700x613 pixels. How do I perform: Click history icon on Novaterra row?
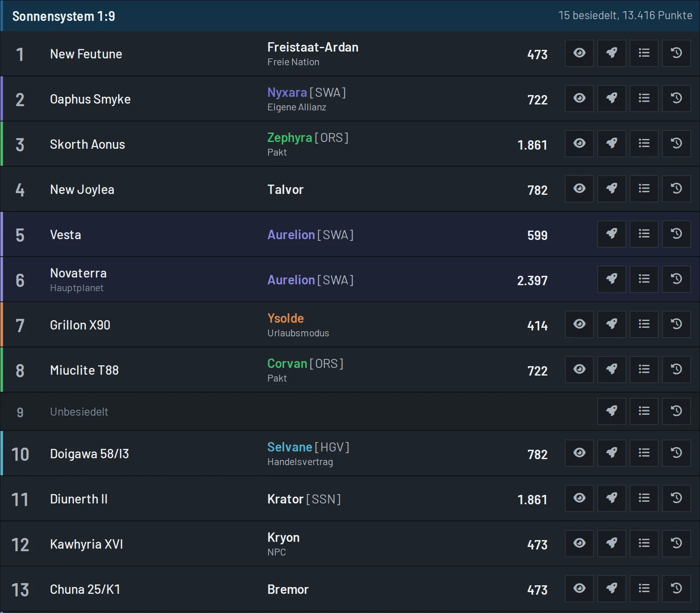676,279
